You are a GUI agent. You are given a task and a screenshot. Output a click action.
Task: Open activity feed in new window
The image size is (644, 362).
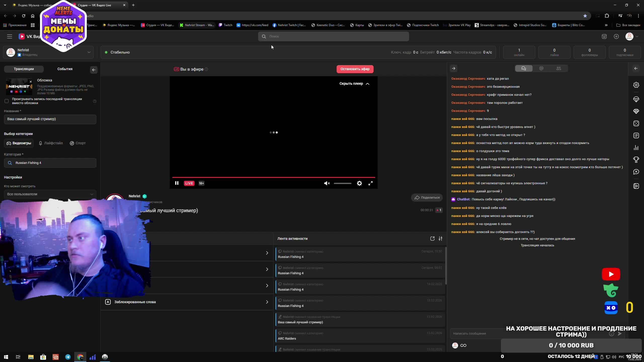pyautogui.click(x=432, y=239)
